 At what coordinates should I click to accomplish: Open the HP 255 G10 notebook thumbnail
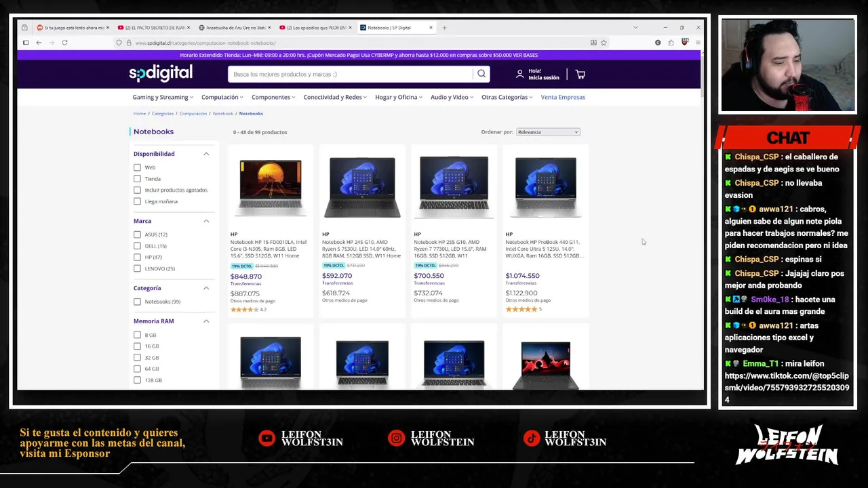coord(454,188)
